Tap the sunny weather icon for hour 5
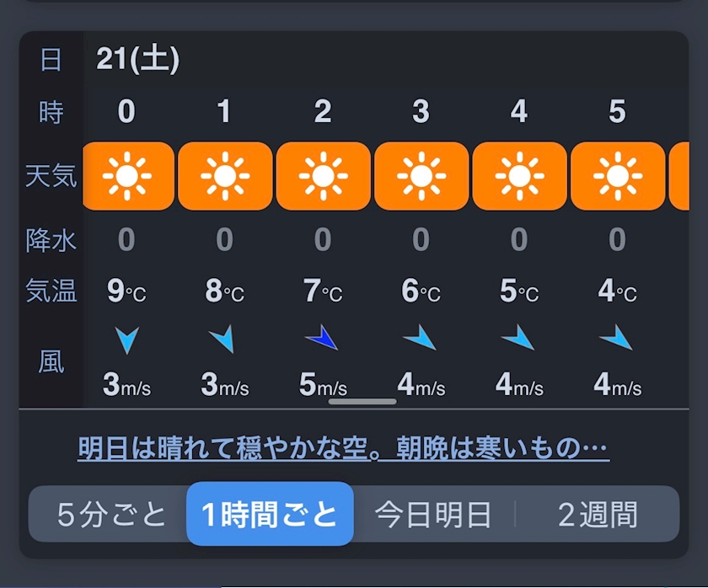Viewport: 708px width, 588px height. coord(618,176)
